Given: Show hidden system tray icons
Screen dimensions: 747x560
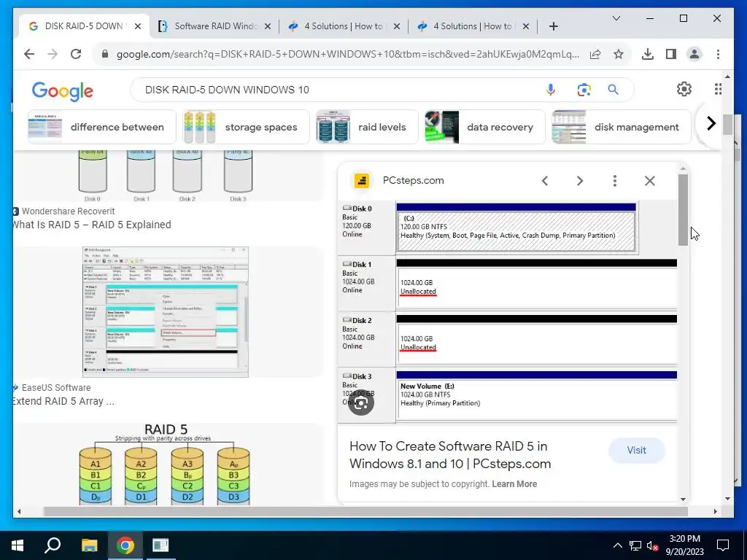Looking at the screenshot, I should [x=617, y=545].
